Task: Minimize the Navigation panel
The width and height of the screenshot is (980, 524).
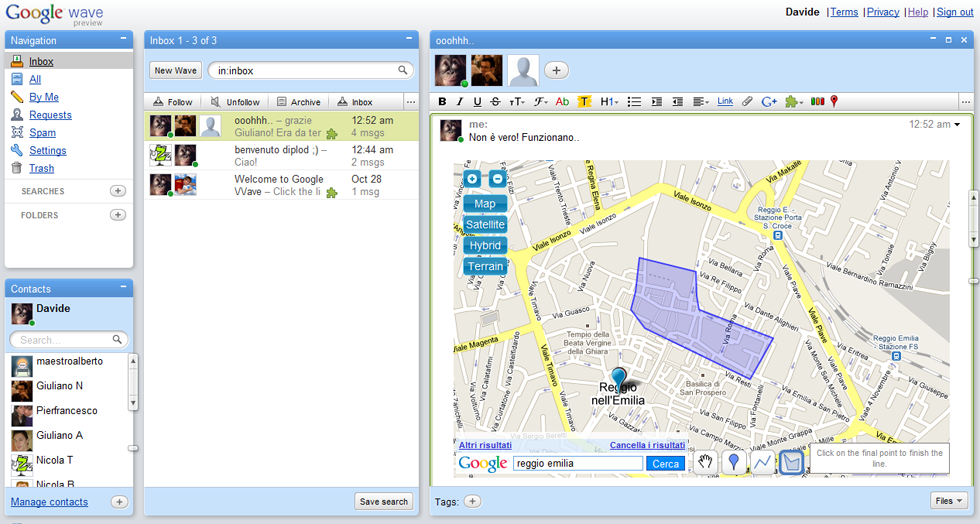Action: (123, 39)
